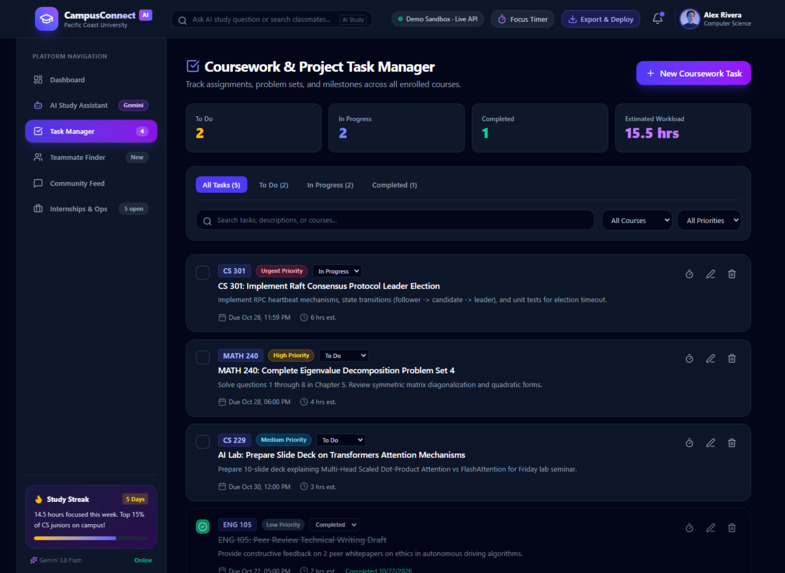Go to Community Feed
Screen dimensions: 785x573
click(91, 183)
